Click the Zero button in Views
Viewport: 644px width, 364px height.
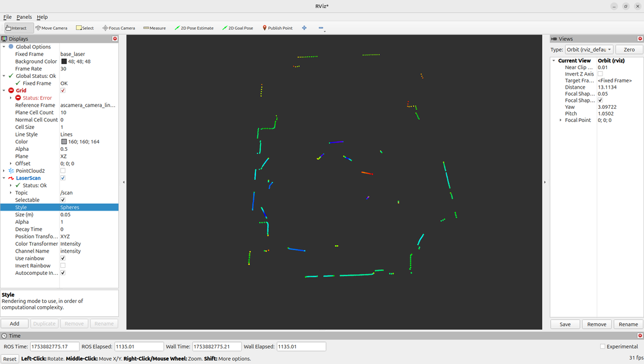pos(629,50)
